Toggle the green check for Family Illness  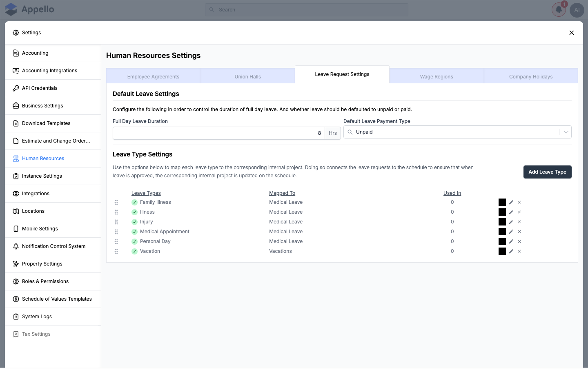(x=134, y=202)
